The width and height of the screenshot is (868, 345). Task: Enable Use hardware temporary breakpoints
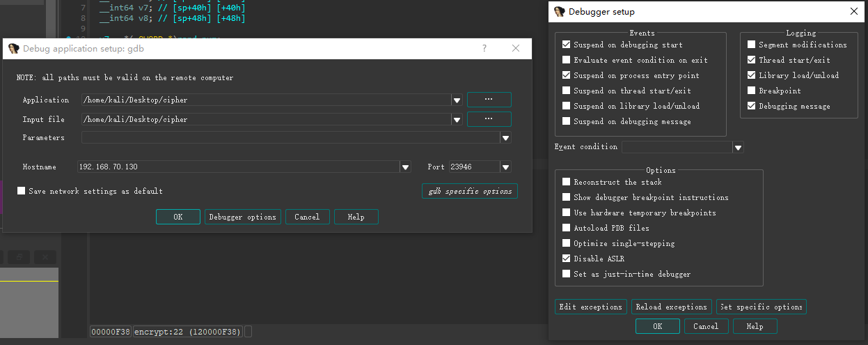[x=567, y=213]
